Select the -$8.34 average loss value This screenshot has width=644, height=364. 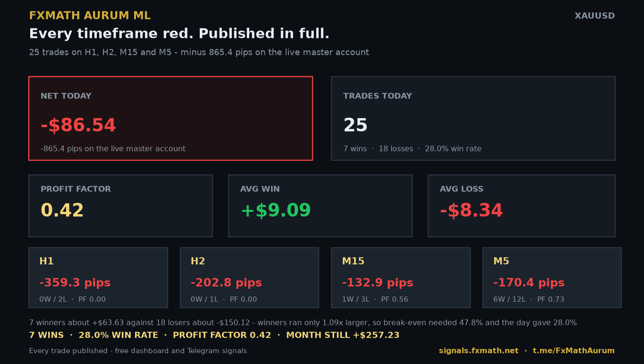point(472,211)
